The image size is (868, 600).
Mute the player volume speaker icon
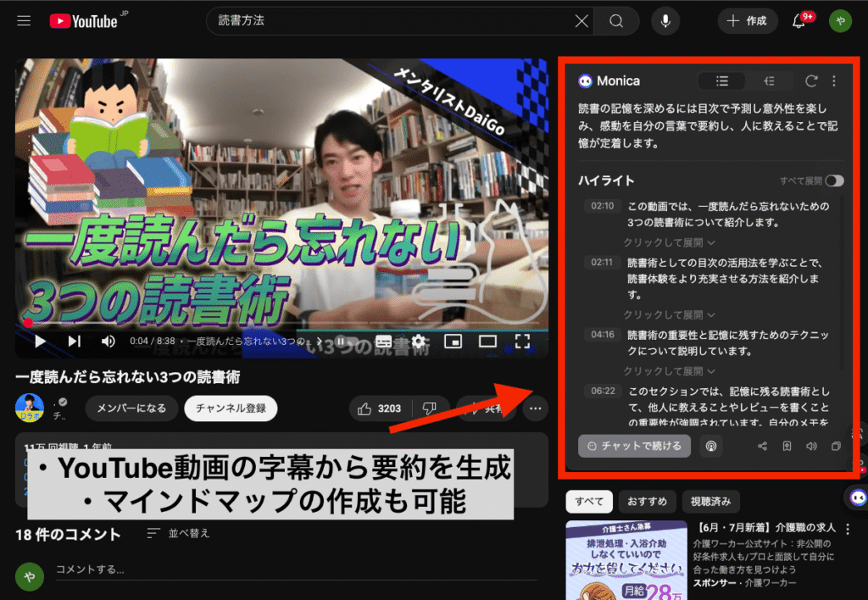pyautogui.click(x=108, y=341)
